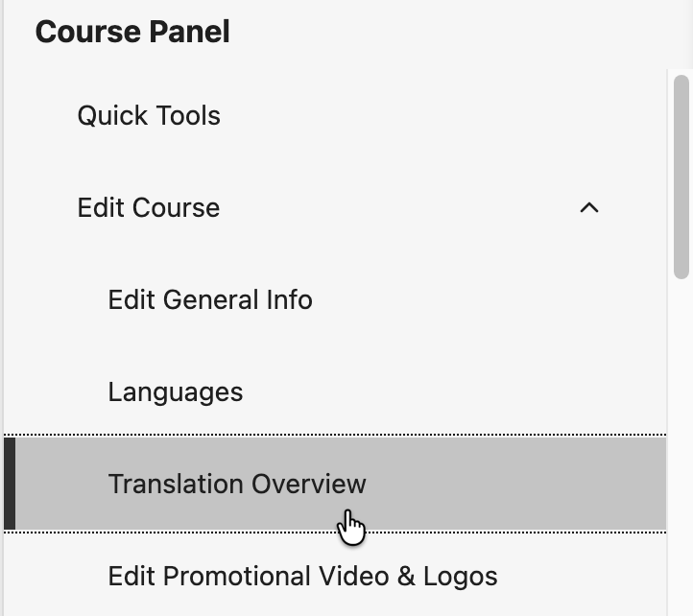Open the Quick Tools section
The width and height of the screenshot is (693, 616).
point(335,115)
